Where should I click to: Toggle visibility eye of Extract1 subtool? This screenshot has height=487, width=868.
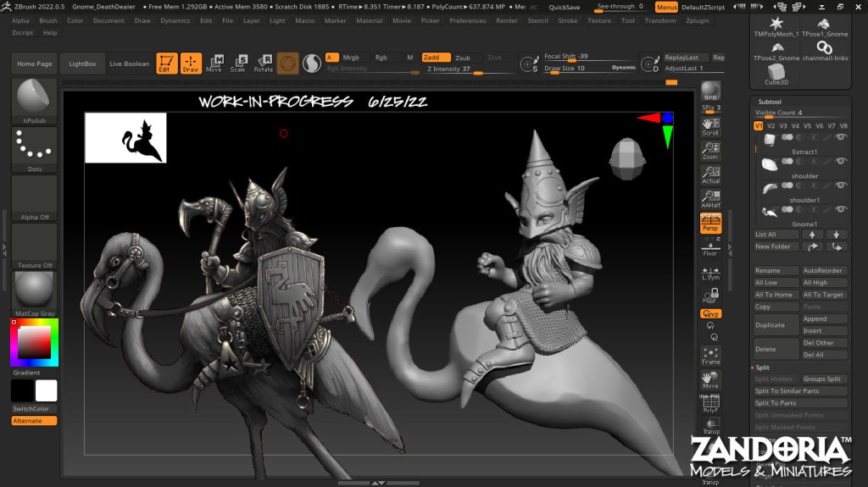[x=841, y=137]
